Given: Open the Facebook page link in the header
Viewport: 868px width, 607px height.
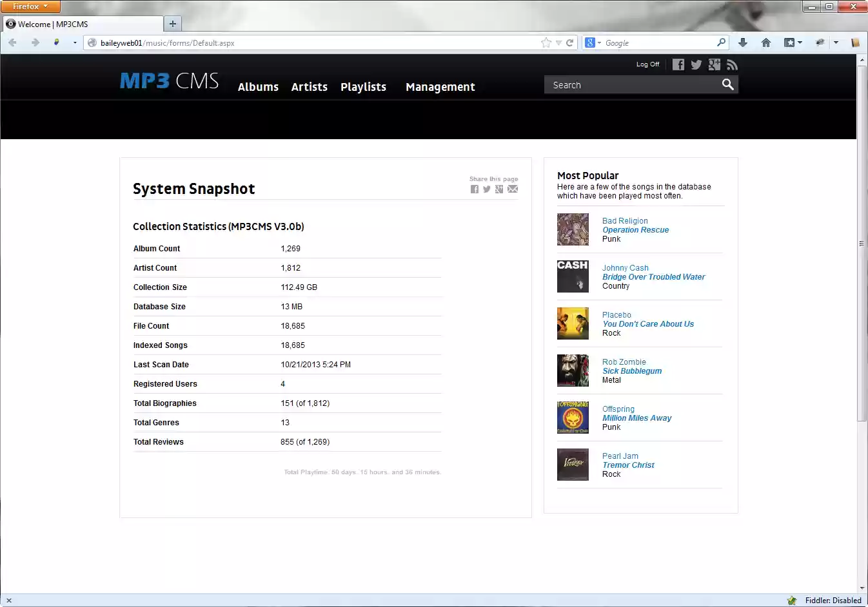Looking at the screenshot, I should pos(678,64).
